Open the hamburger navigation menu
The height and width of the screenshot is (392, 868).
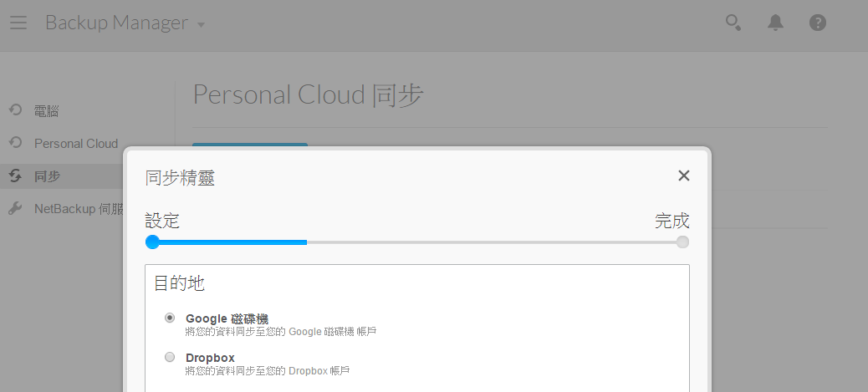coord(18,23)
